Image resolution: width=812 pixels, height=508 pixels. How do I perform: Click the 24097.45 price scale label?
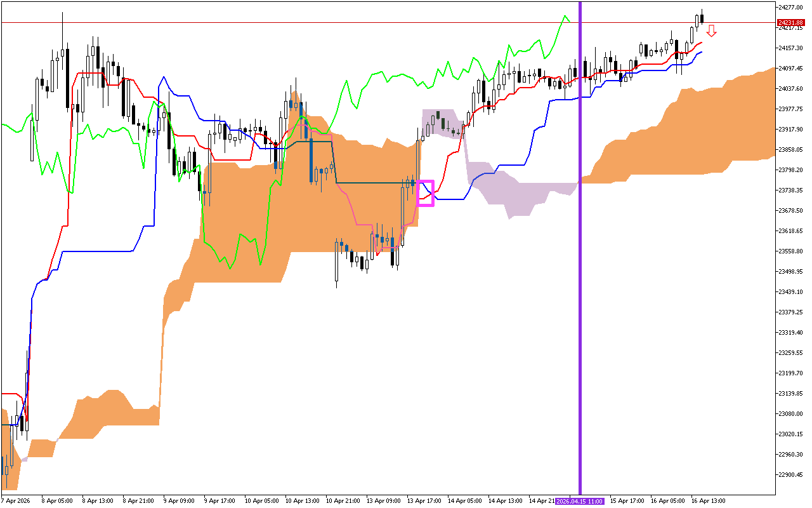(x=789, y=68)
